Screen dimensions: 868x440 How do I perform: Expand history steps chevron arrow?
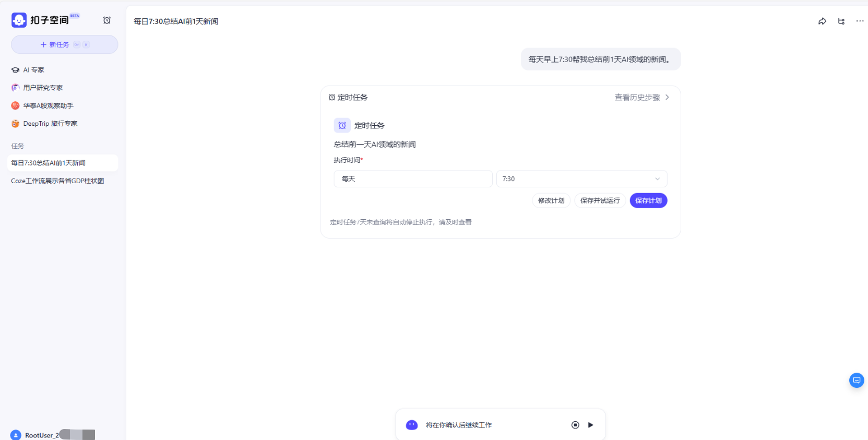click(667, 97)
